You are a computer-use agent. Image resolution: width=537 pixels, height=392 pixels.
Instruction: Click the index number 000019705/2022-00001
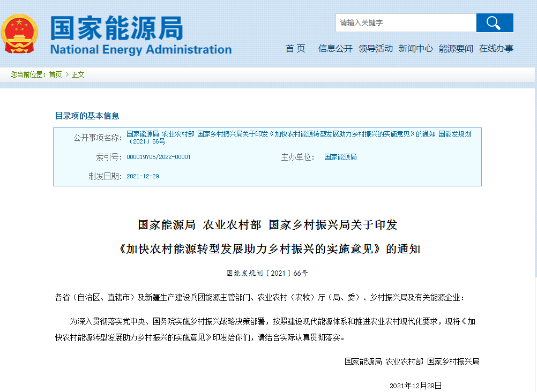pyautogui.click(x=159, y=157)
